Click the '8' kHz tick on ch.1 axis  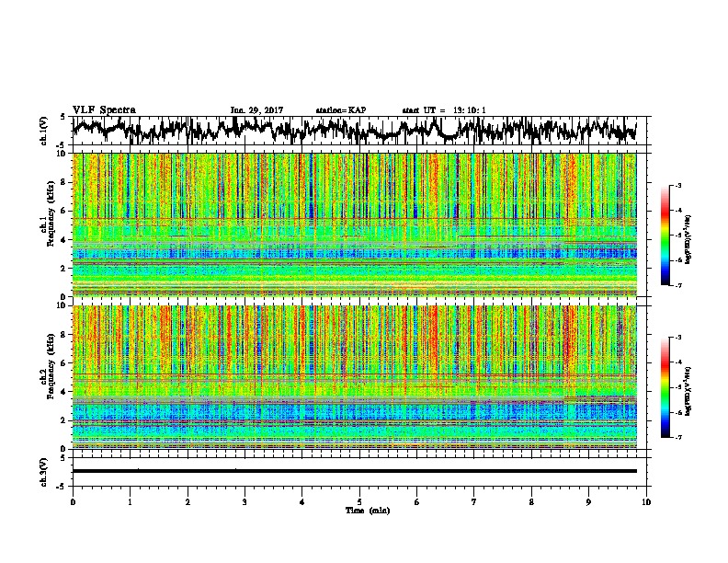(x=64, y=182)
